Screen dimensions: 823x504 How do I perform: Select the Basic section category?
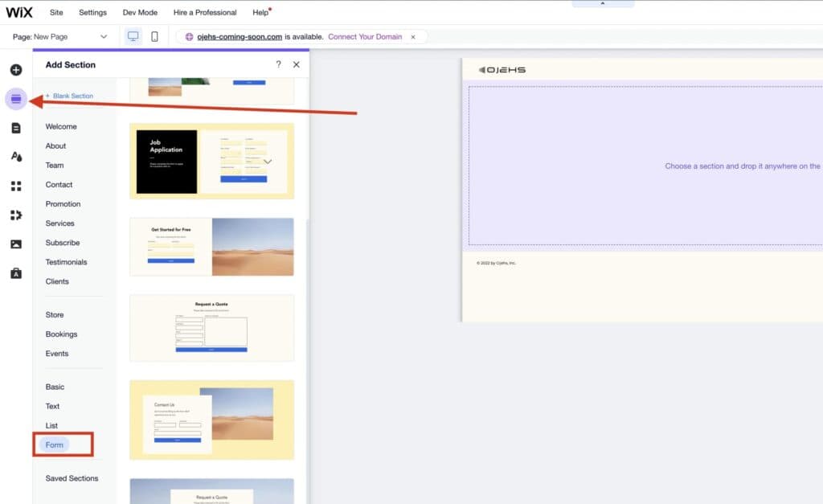[55, 387]
